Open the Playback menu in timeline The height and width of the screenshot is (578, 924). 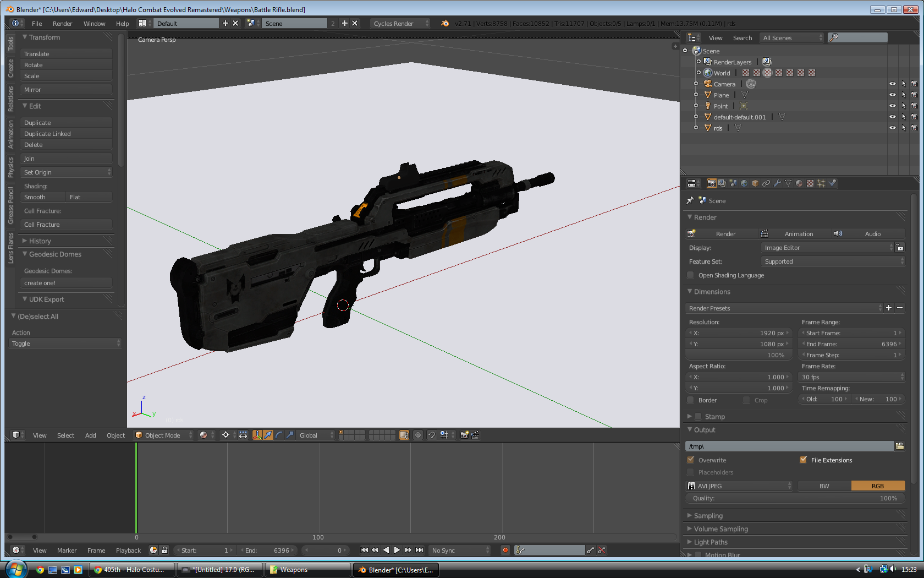tap(128, 550)
